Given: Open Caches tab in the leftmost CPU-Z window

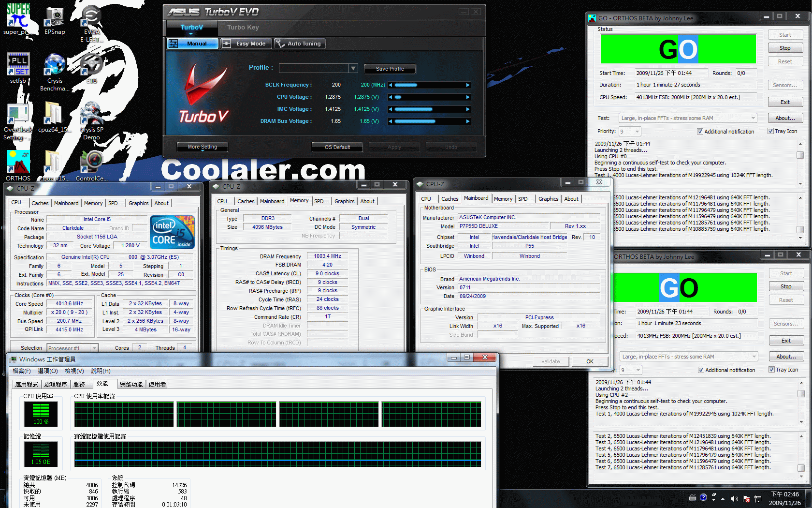Looking at the screenshot, I should pyautogui.click(x=40, y=203).
